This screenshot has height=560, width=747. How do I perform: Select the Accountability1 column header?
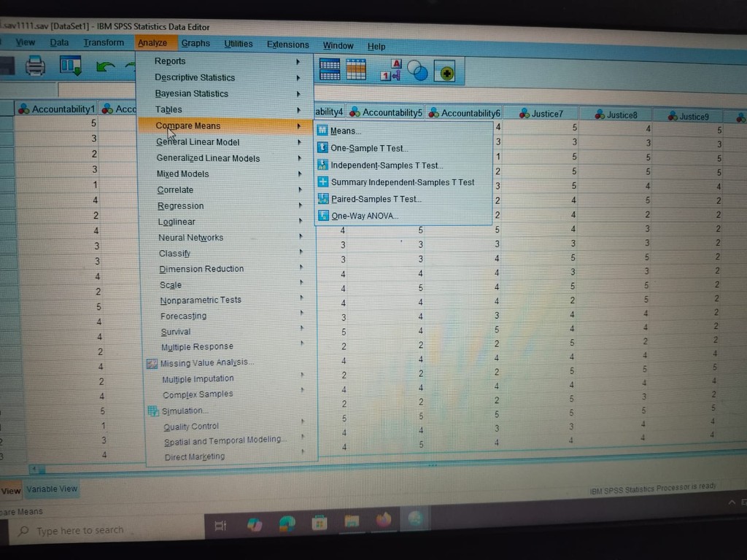(56, 109)
